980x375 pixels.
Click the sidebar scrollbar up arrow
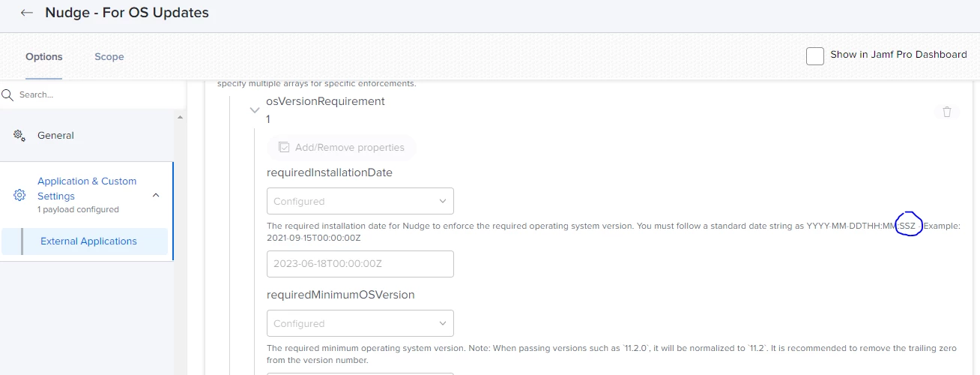180,118
